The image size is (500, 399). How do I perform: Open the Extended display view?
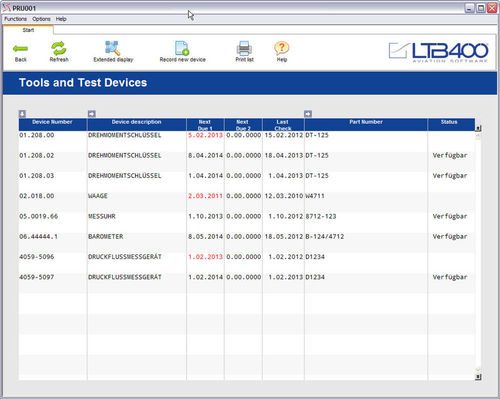coord(113,52)
